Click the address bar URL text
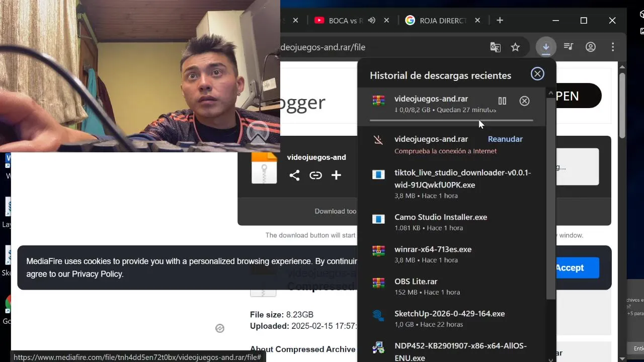Viewport: 644px width, 362px height. 323,47
